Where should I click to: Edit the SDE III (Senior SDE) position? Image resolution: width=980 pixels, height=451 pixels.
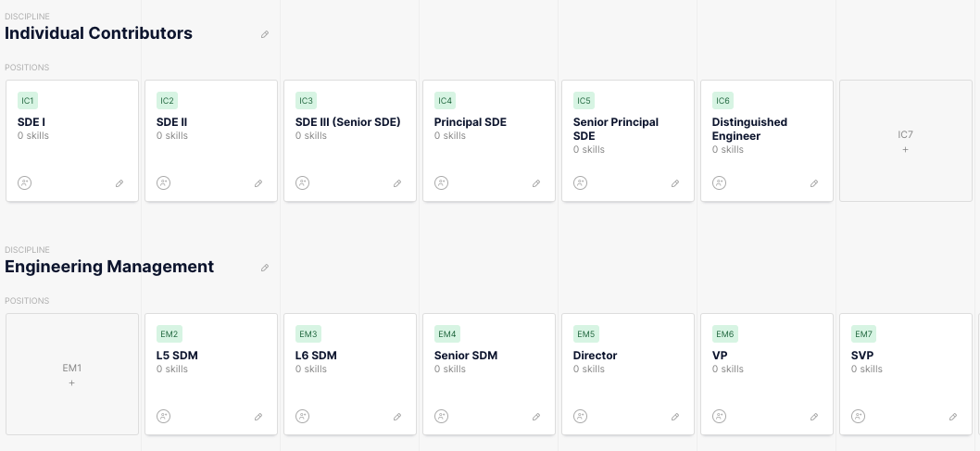[397, 183]
